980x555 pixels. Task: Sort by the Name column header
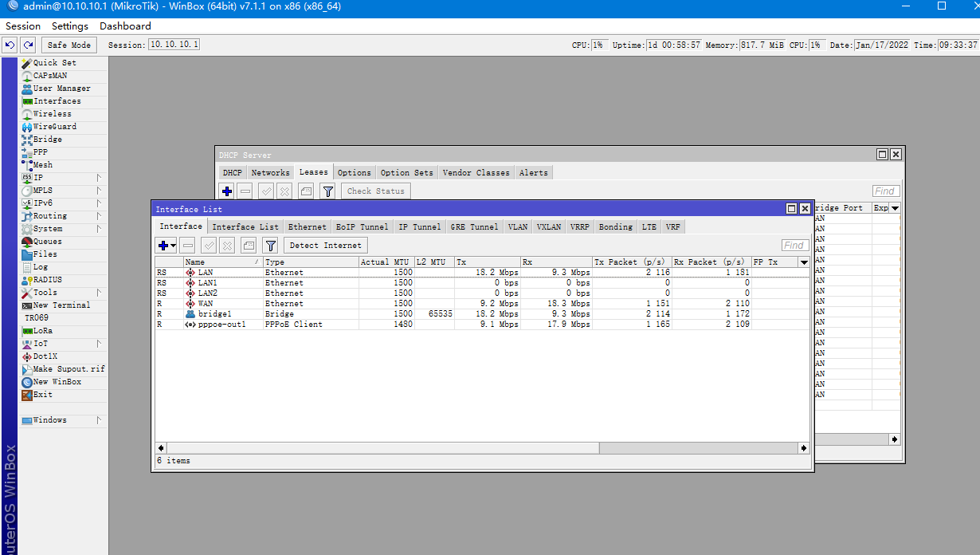(x=223, y=262)
